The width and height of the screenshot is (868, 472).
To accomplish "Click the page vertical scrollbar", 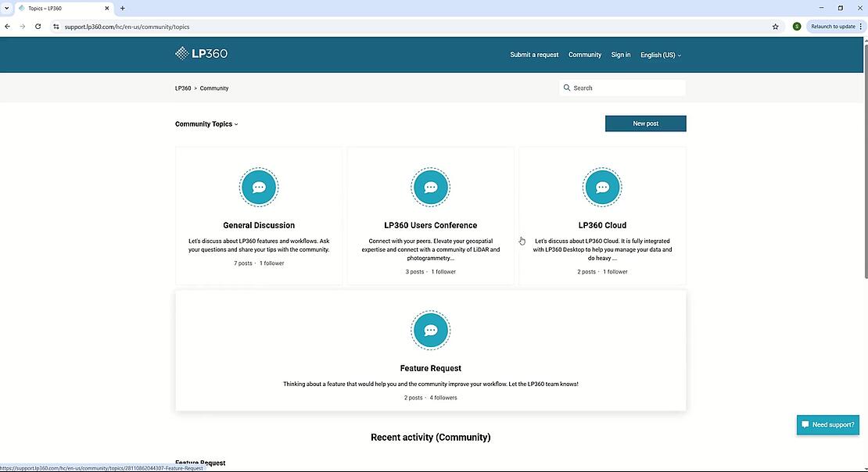I will 865,160.
